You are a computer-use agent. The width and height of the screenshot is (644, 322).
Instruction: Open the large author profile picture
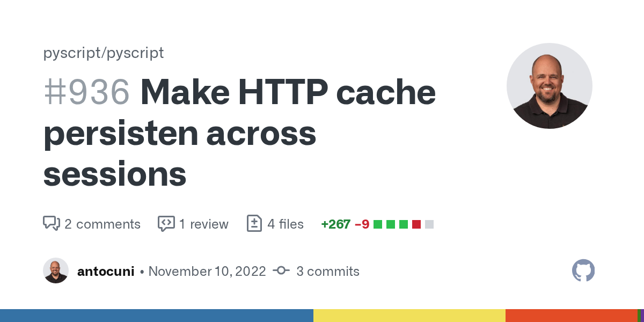click(x=549, y=86)
